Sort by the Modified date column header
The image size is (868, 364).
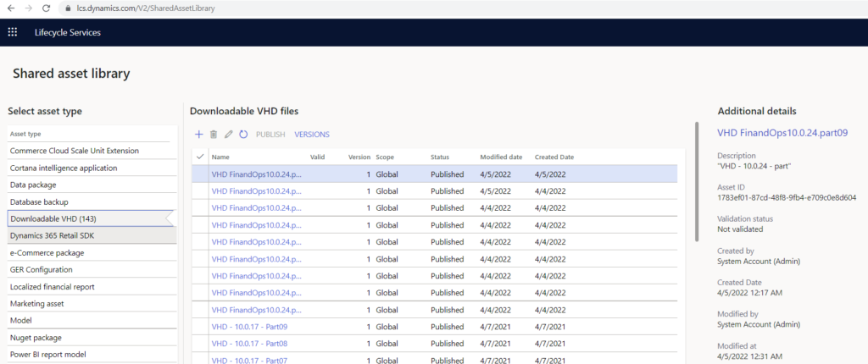(500, 157)
